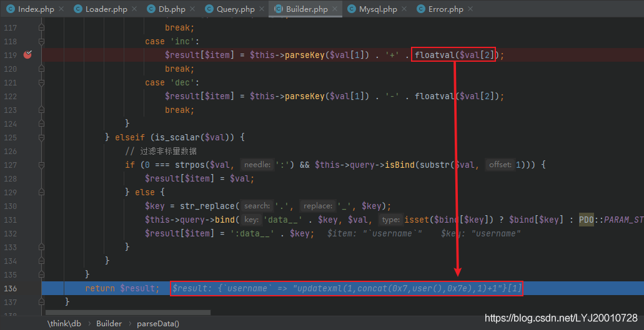The width and height of the screenshot is (644, 330).
Task: Toggle the fold marker at line 135
Action: pos(41,274)
